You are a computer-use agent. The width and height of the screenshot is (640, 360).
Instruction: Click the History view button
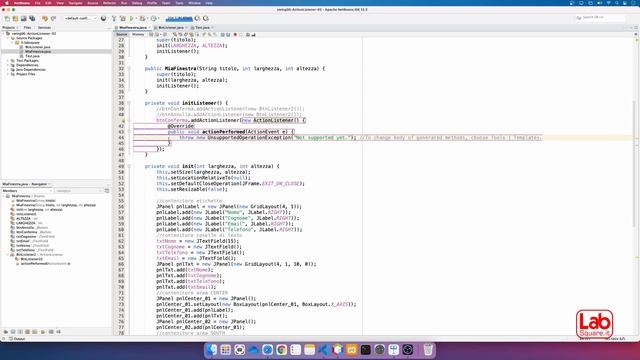click(138, 35)
